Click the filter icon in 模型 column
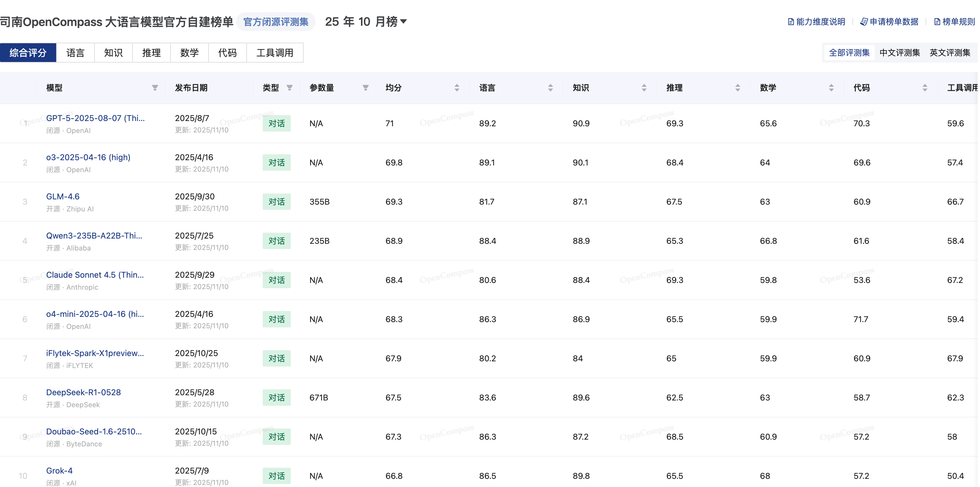Image resolution: width=980 pixels, height=487 pixels. tap(155, 88)
